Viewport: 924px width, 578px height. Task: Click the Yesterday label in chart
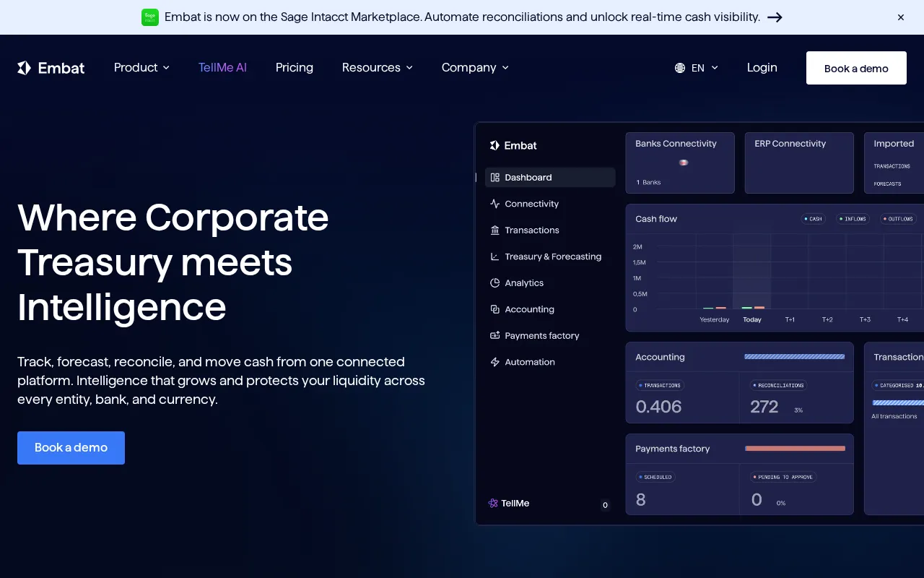tap(715, 319)
